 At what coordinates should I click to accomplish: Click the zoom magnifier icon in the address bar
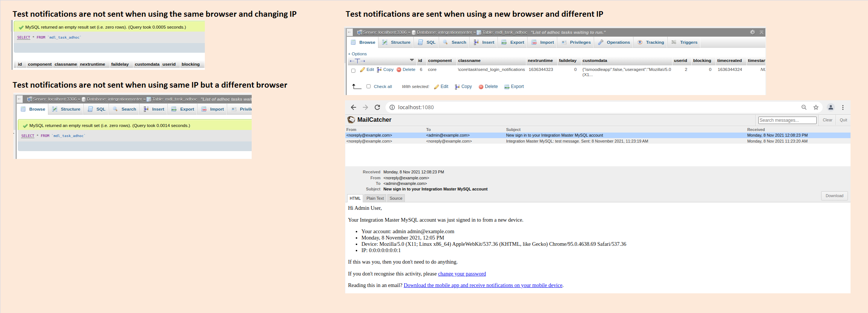[x=804, y=107]
